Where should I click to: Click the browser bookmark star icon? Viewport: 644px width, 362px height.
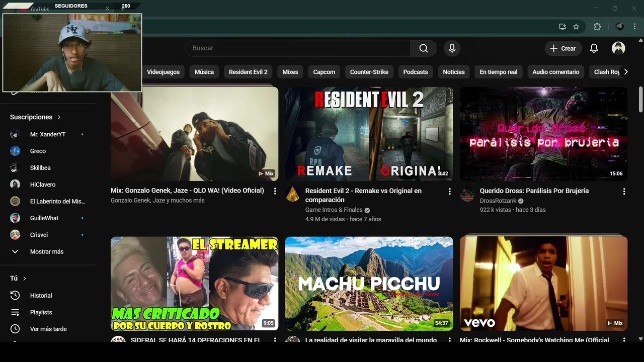pyautogui.click(x=576, y=27)
